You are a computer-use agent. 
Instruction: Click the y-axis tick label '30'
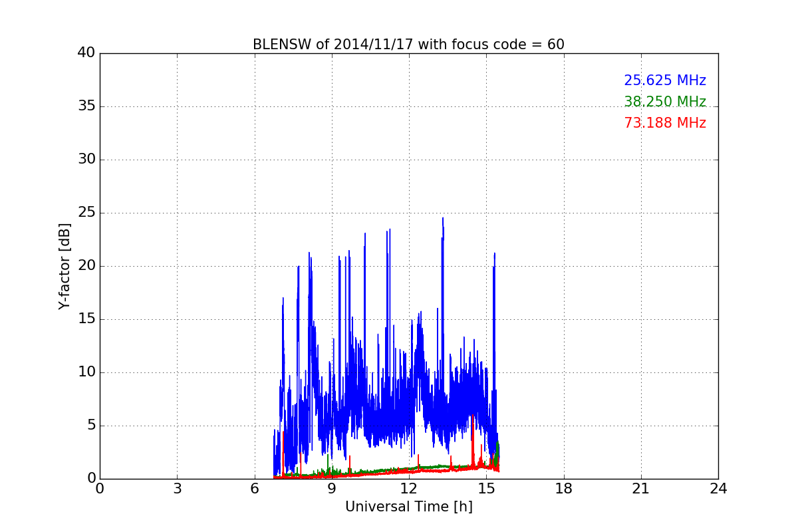tap(86, 160)
